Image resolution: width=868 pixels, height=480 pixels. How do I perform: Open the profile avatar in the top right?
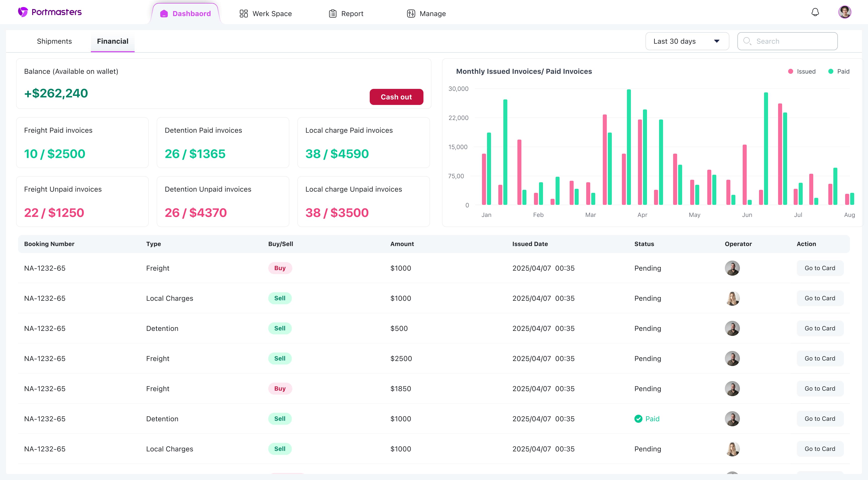click(845, 12)
